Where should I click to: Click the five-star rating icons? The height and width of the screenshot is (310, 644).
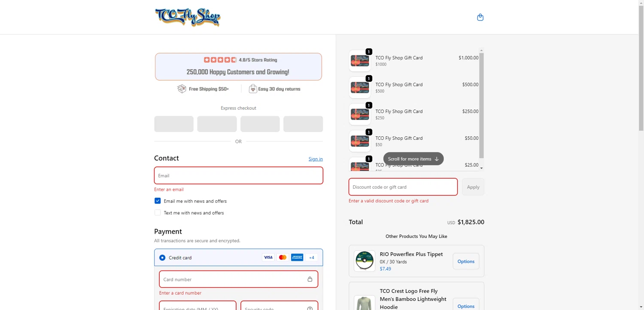(x=220, y=60)
